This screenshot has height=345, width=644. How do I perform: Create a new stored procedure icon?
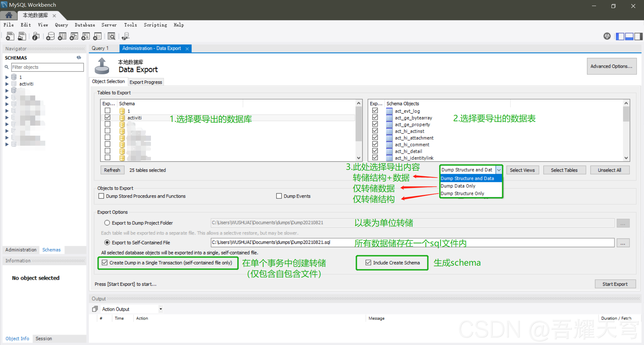tap(86, 36)
